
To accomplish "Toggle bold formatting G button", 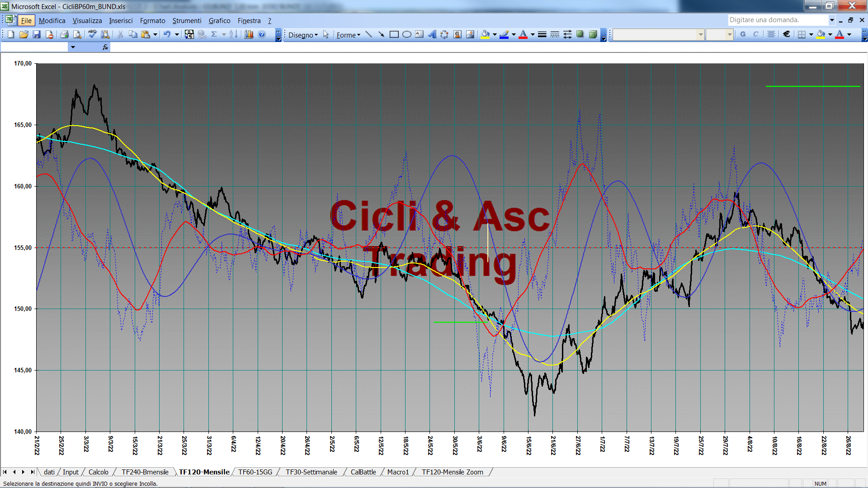I will point(743,34).
